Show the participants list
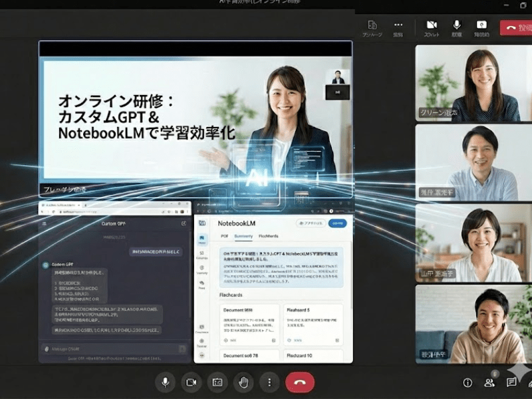The width and height of the screenshot is (532, 399). 489,382
